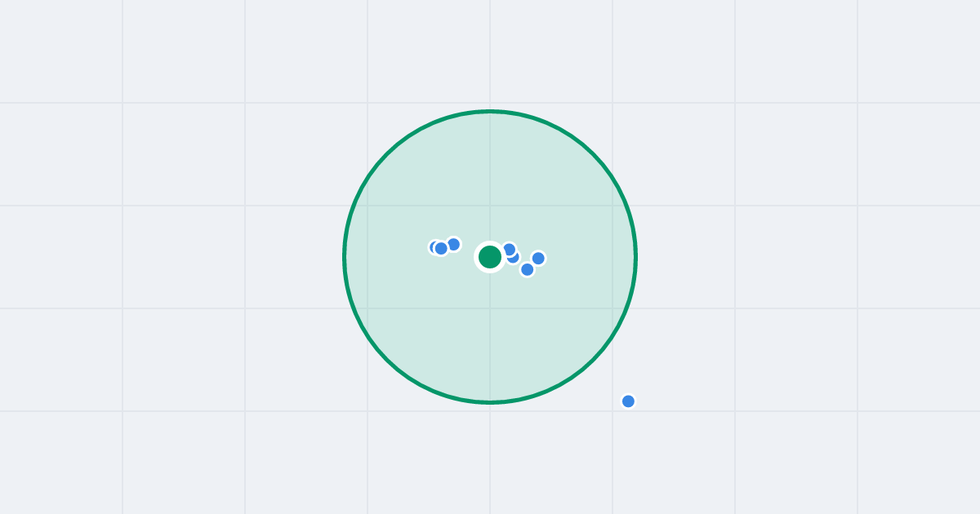Click the lower-right grid intersection inside the circle
This screenshot has width=980, height=514.
pyautogui.click(x=612, y=308)
